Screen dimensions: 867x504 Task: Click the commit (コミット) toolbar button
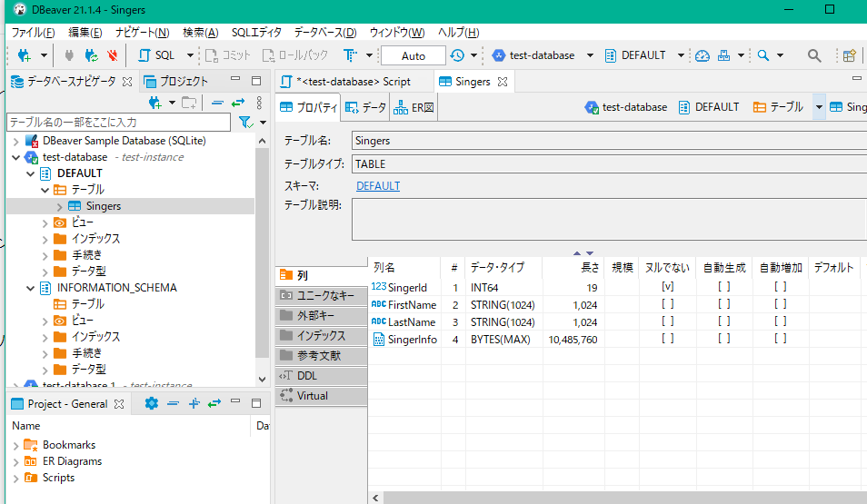pyautogui.click(x=228, y=55)
